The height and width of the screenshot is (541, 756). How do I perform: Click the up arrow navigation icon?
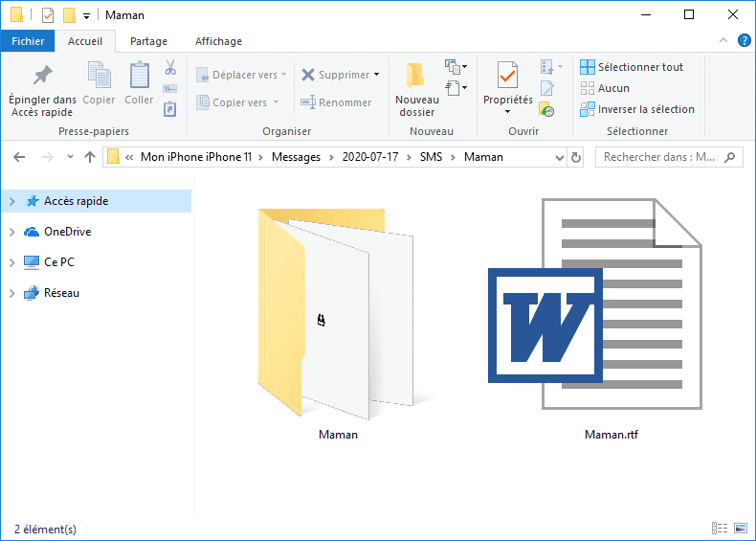(x=90, y=157)
